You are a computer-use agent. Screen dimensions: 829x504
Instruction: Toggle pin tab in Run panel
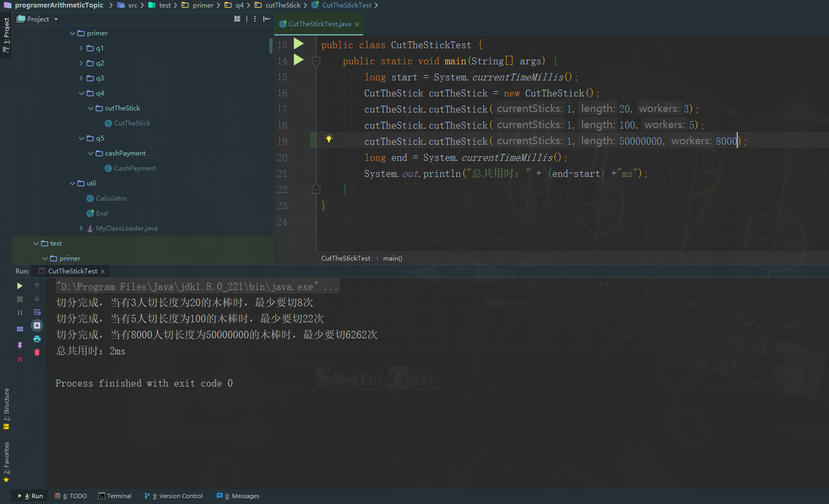[x=20, y=345]
